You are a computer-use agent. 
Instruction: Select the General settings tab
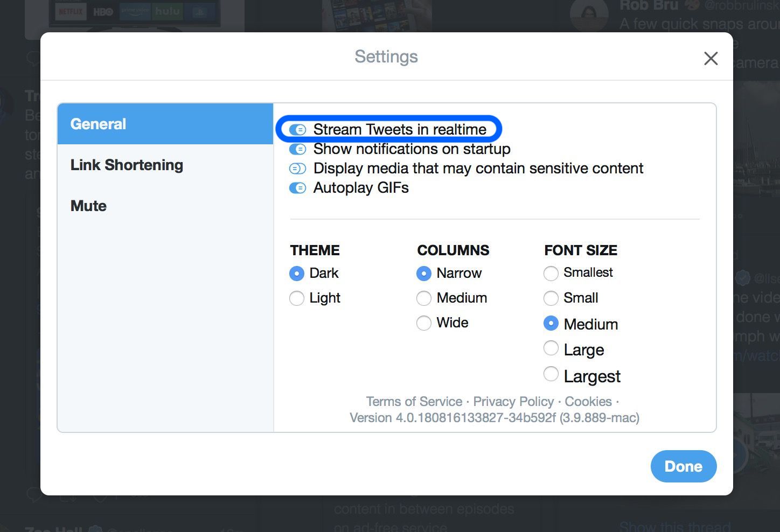coord(97,124)
